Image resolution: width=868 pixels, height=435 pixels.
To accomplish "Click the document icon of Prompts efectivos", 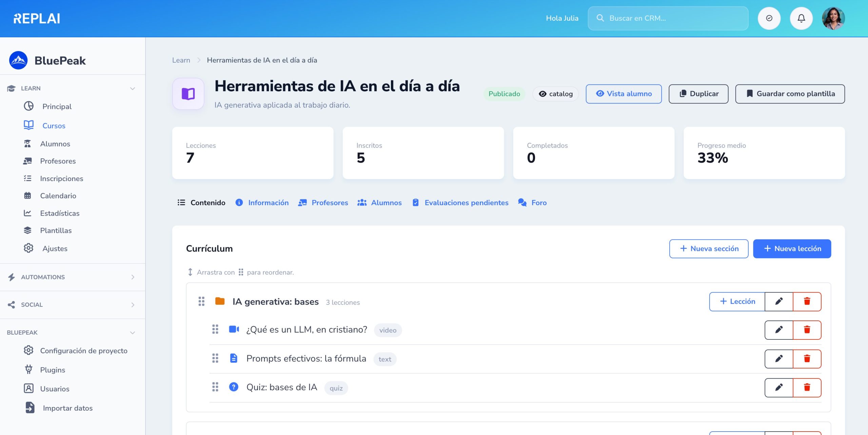I will point(234,358).
